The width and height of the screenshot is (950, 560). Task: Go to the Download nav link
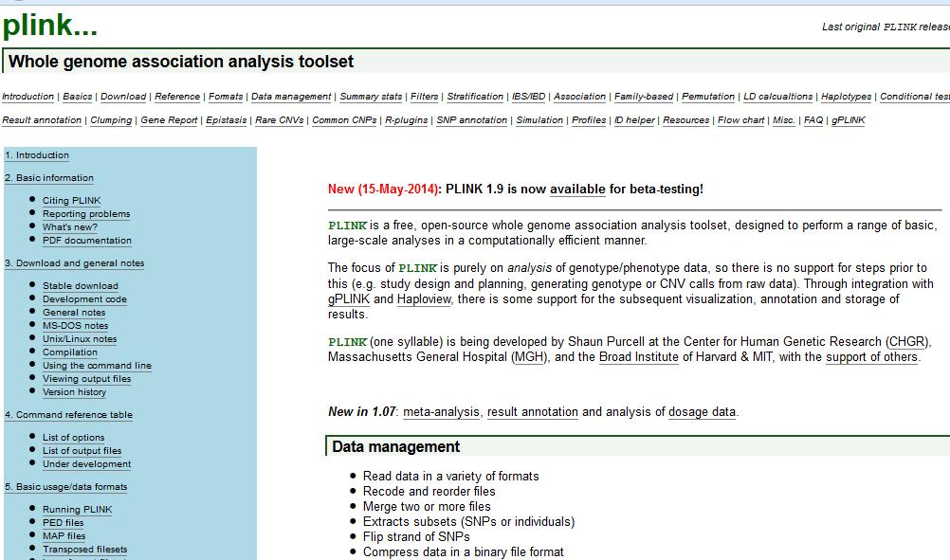(123, 97)
